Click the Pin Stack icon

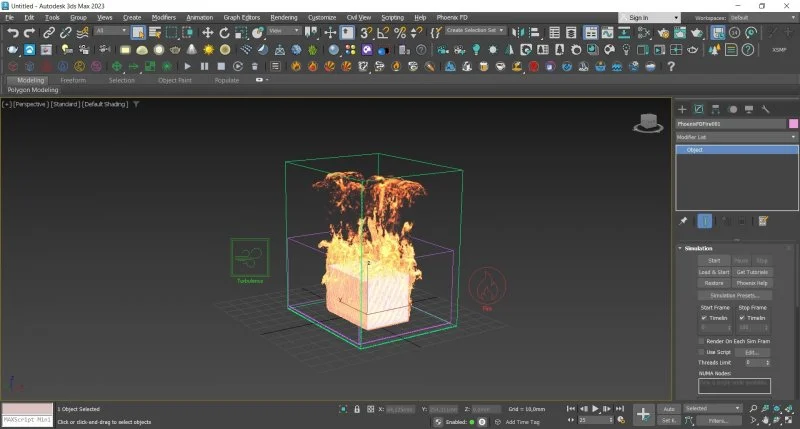click(x=683, y=221)
